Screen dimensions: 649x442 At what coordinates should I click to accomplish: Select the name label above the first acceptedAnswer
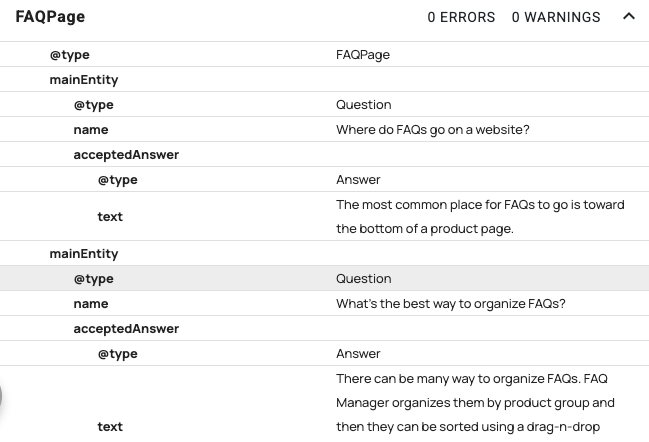91,129
